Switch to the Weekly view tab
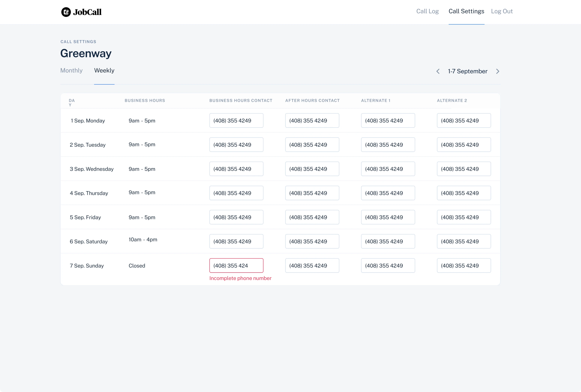This screenshot has height=392, width=581. pos(104,70)
